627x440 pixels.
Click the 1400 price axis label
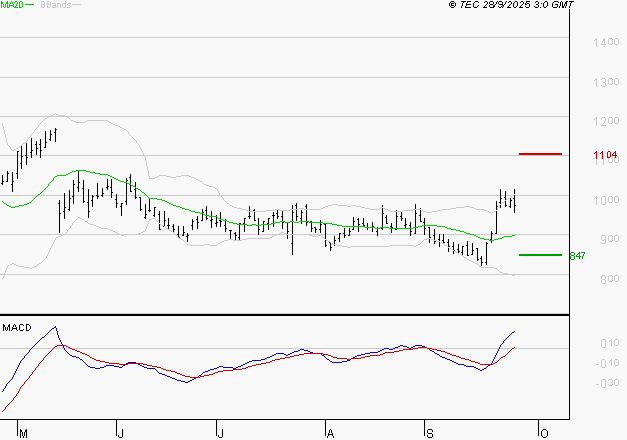pyautogui.click(x=606, y=43)
